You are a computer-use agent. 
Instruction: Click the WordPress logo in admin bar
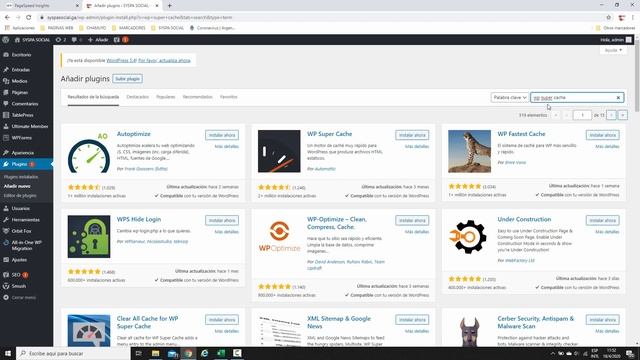[6, 40]
